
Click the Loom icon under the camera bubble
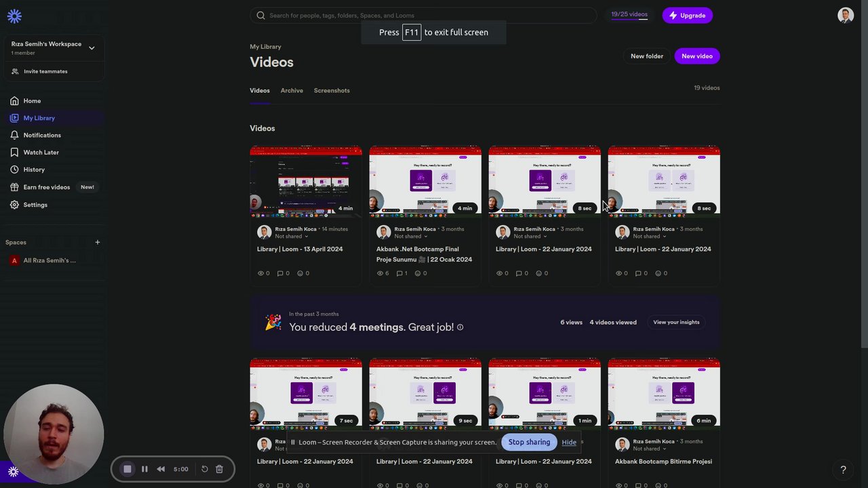[x=13, y=472]
